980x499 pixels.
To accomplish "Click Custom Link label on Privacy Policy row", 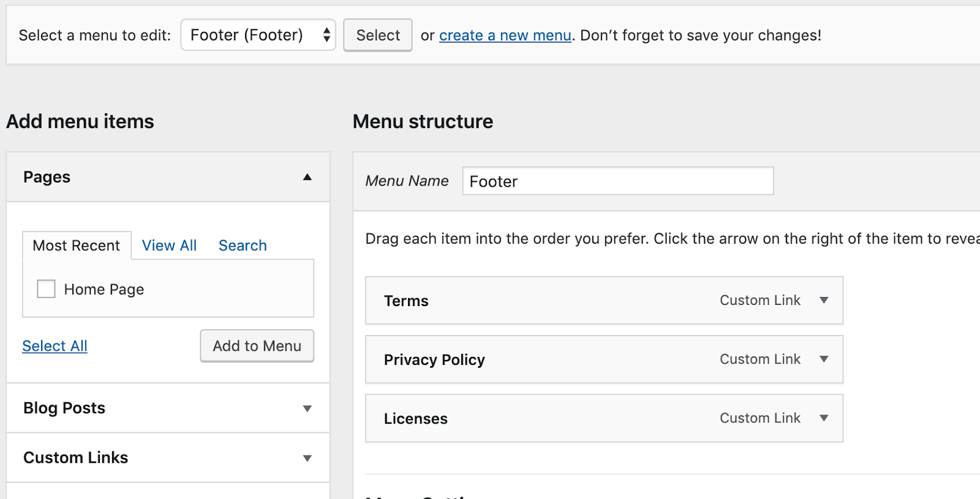I will coord(760,359).
